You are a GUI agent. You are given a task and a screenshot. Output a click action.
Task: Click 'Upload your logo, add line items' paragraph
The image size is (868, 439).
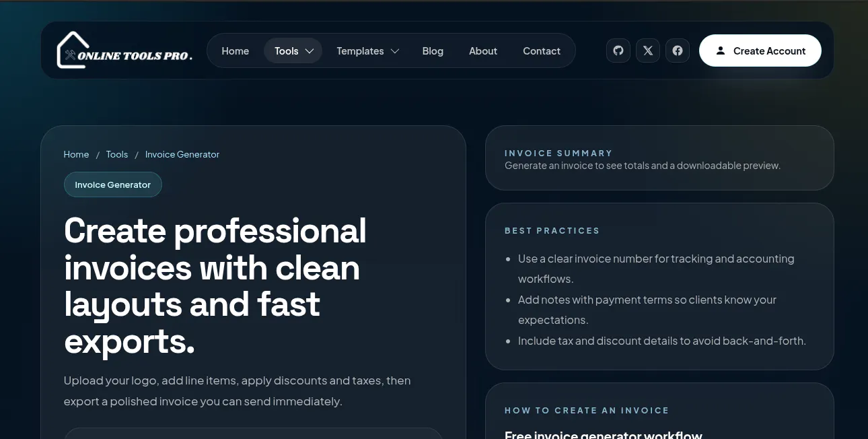coord(238,391)
